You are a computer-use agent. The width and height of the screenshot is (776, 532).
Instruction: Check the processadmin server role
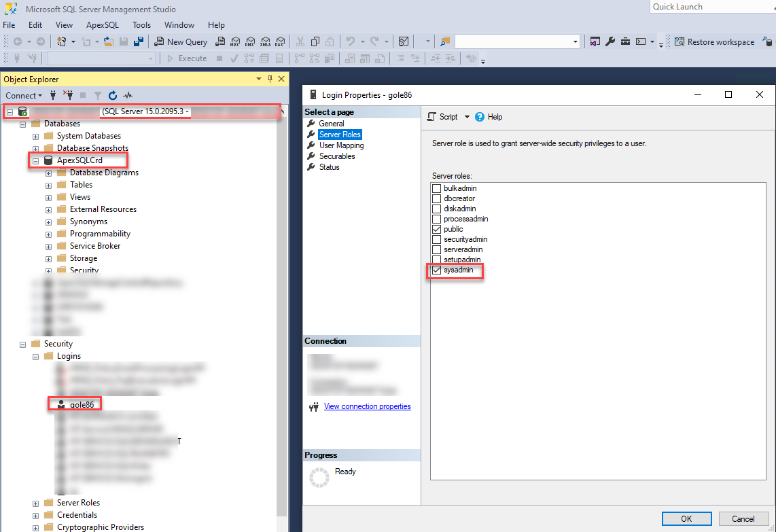[436, 219]
